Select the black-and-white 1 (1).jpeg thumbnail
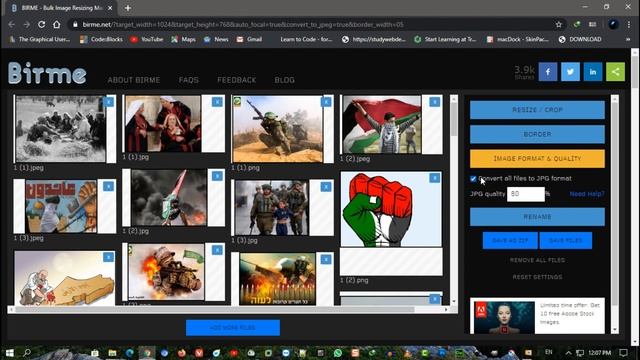The image size is (640, 360). tap(60, 129)
